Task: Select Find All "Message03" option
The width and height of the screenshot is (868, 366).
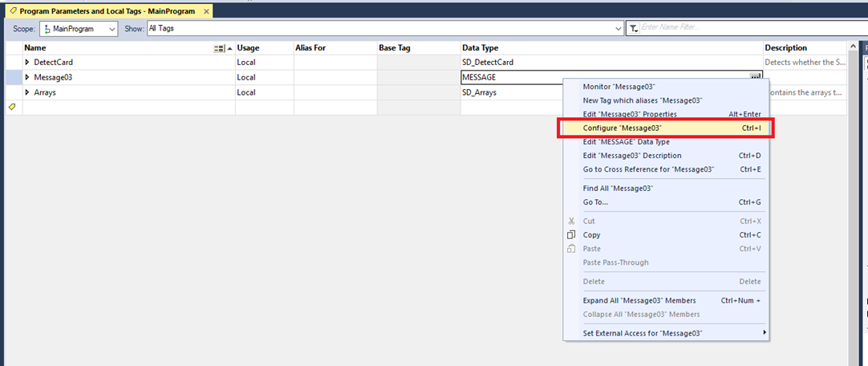Action: pos(618,188)
